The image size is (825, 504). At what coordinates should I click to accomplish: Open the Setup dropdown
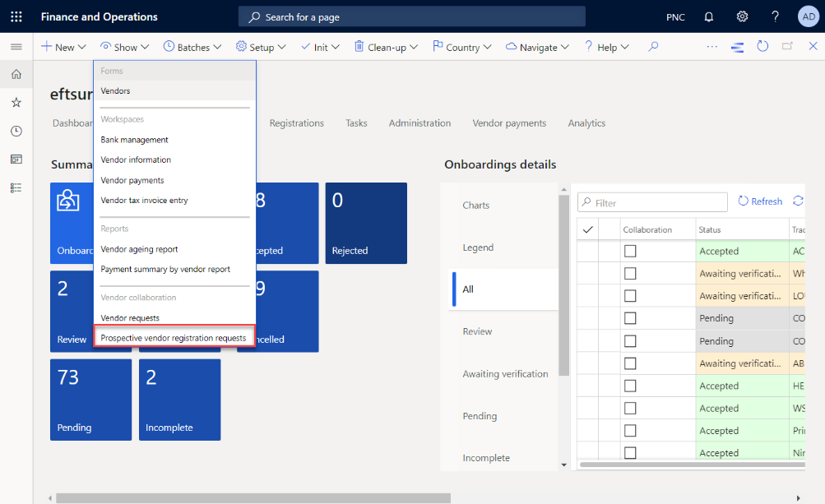(x=261, y=47)
